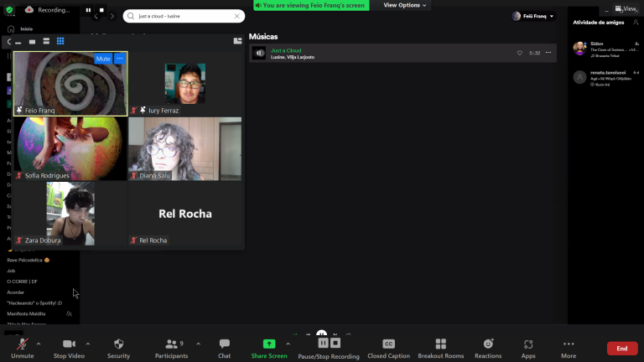Select Zara Dobura's video tile
The height and width of the screenshot is (362, 644).
coord(70,214)
